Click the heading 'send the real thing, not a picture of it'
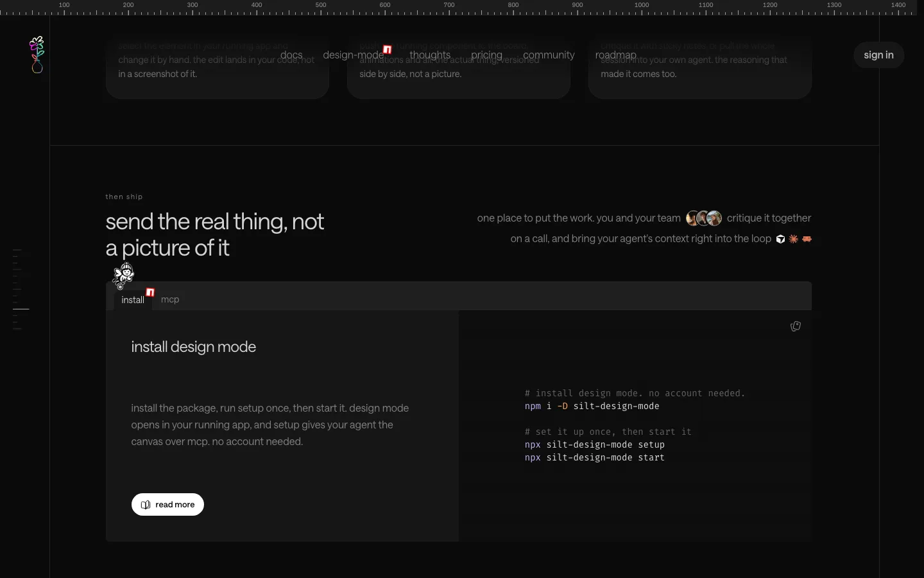 pos(215,234)
